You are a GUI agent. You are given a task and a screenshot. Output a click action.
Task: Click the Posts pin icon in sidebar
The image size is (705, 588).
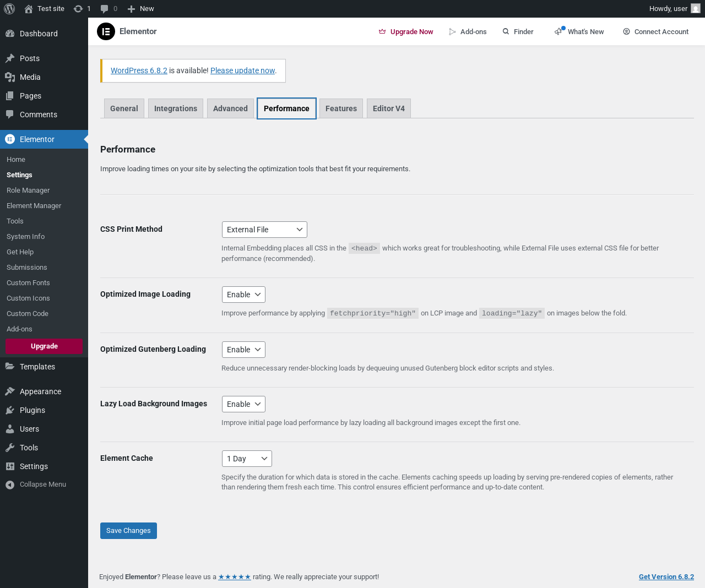(10, 58)
